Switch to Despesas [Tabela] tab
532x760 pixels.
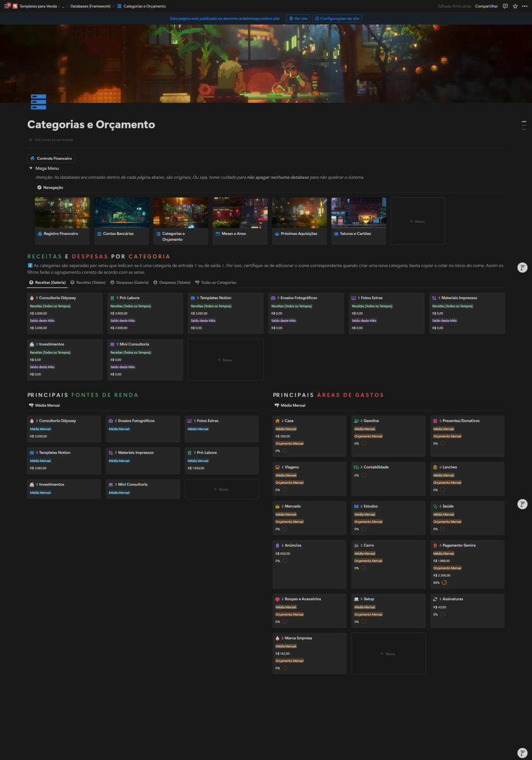pos(172,283)
